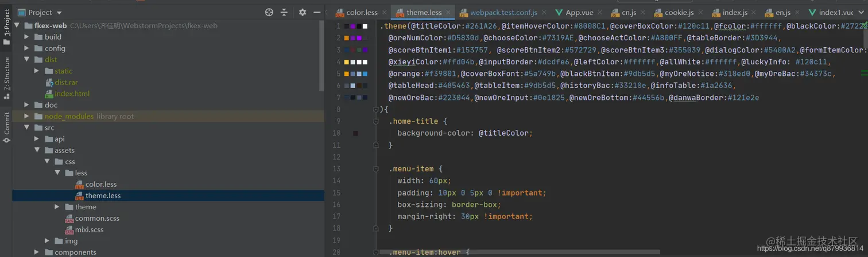The height and width of the screenshot is (257, 868).
Task: Click the gutter color swatch on line 10
Action: [356, 133]
